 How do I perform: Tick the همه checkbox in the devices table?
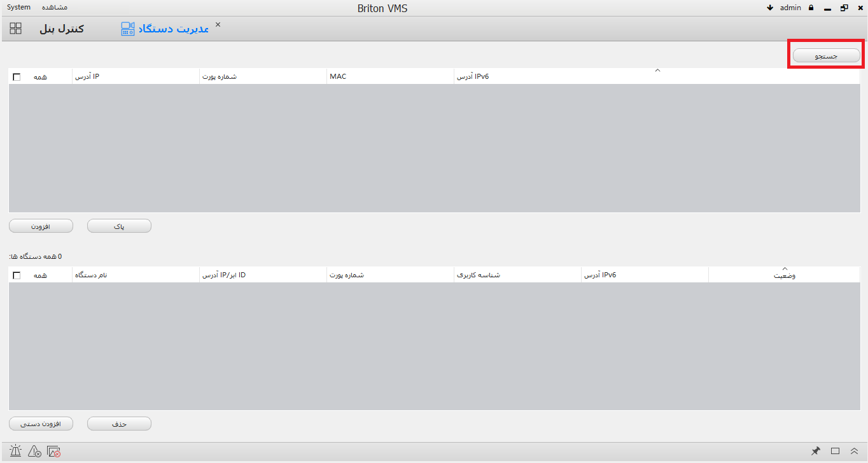coord(17,275)
